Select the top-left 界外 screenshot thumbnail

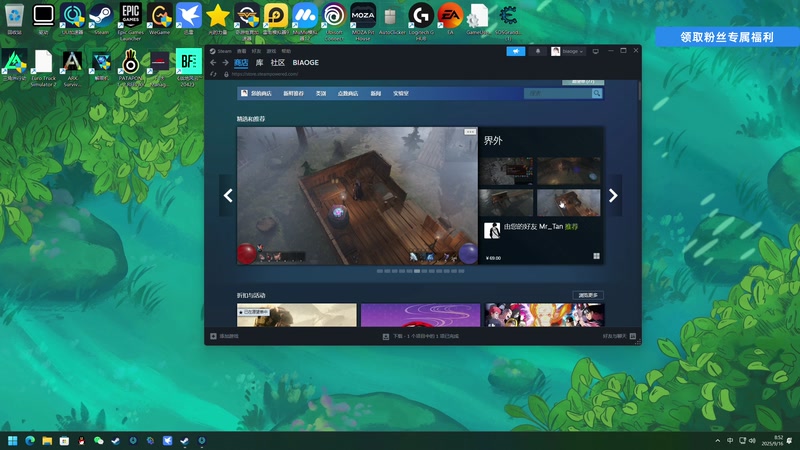click(x=506, y=171)
